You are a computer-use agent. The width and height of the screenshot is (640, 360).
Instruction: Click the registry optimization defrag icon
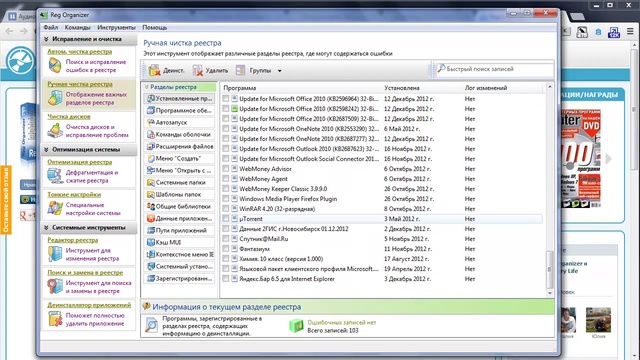tap(55, 176)
